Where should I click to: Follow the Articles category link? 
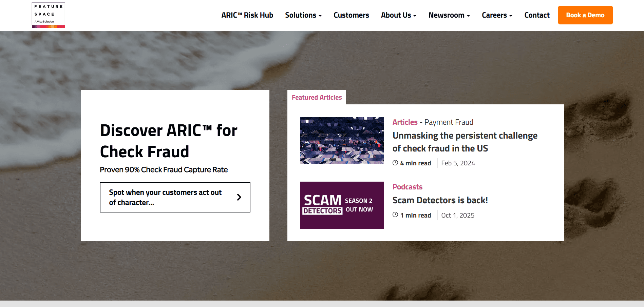click(x=405, y=122)
